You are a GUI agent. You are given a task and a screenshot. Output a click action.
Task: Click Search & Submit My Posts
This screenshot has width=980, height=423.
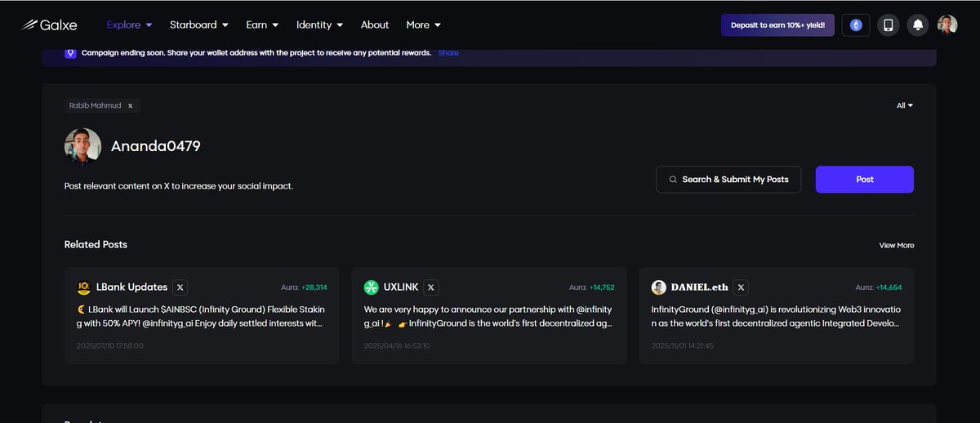pos(728,180)
